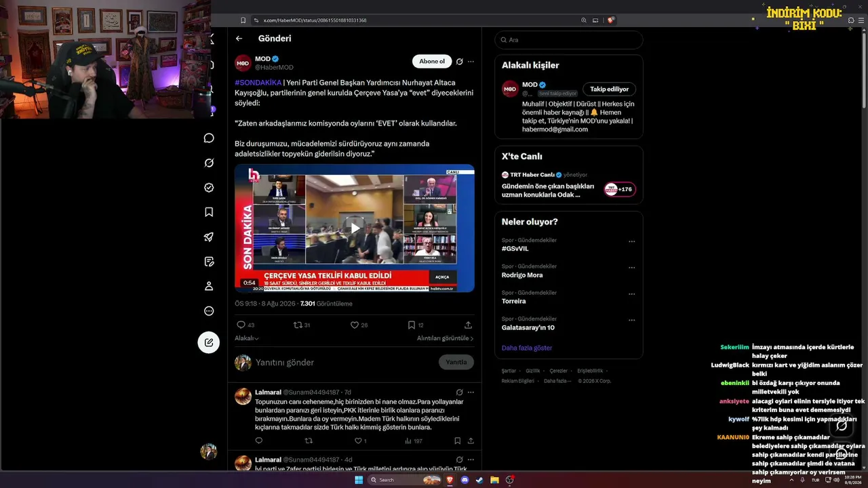Show more trends via Daha fazla göster
Viewport: 868px width, 488px height.
click(x=527, y=348)
